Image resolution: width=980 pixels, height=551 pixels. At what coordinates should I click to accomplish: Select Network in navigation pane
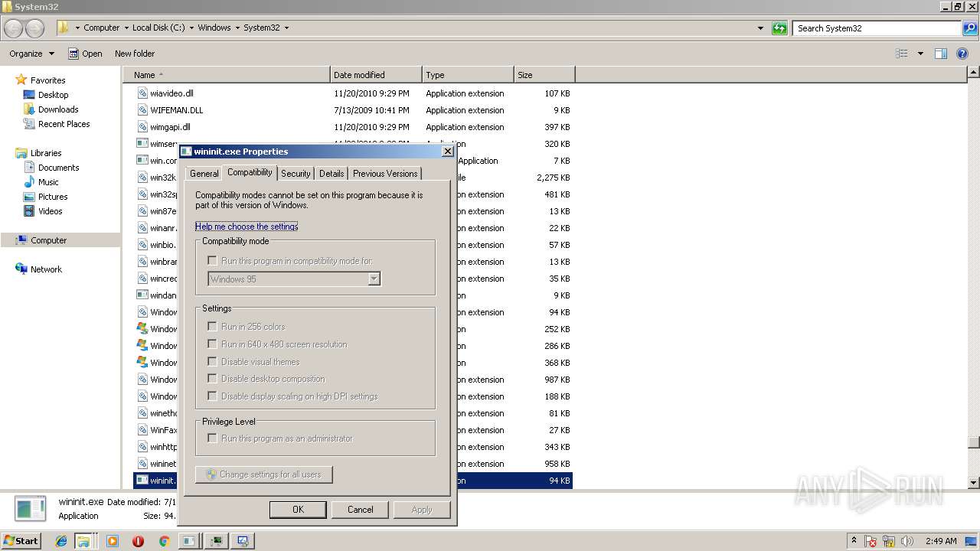(46, 269)
